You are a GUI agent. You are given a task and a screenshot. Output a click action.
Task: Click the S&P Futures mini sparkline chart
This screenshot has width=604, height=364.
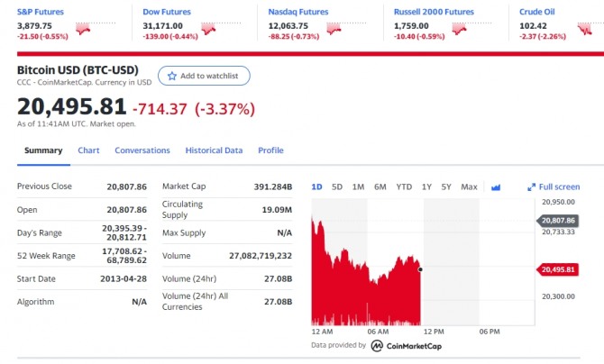(x=86, y=29)
